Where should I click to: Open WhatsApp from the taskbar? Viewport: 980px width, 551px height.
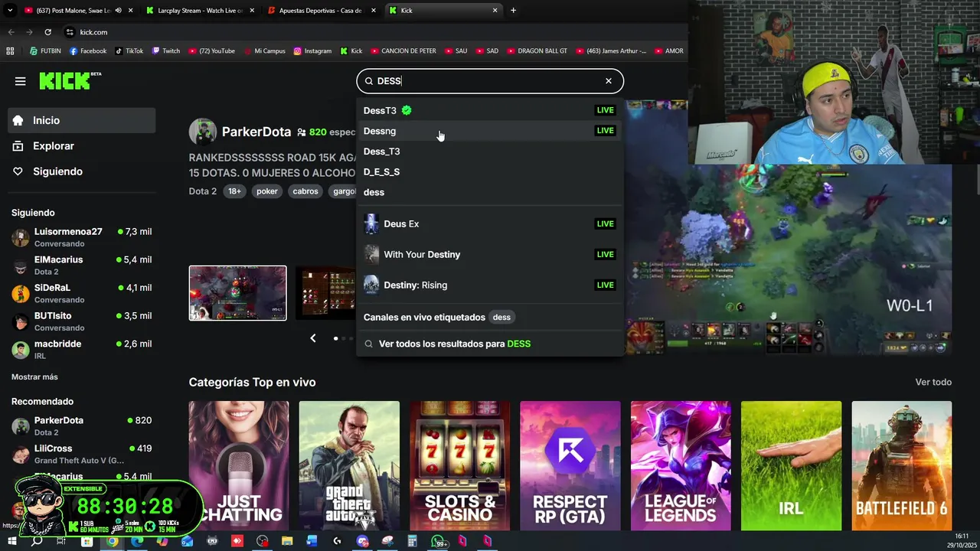(x=437, y=541)
